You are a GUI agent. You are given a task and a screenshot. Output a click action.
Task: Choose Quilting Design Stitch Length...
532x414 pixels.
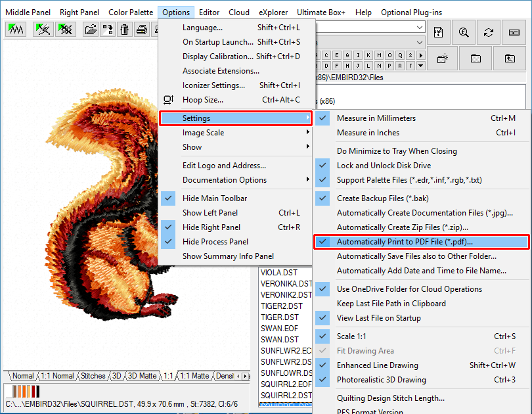click(x=422, y=398)
